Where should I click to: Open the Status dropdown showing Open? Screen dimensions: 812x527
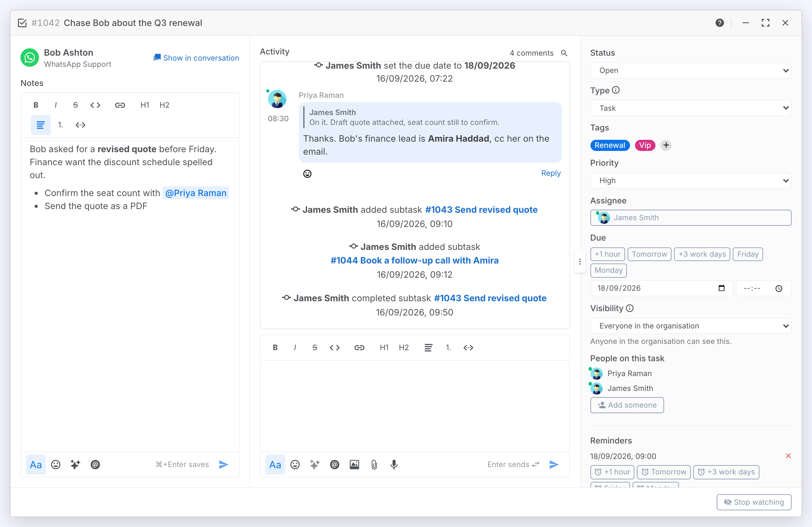691,71
